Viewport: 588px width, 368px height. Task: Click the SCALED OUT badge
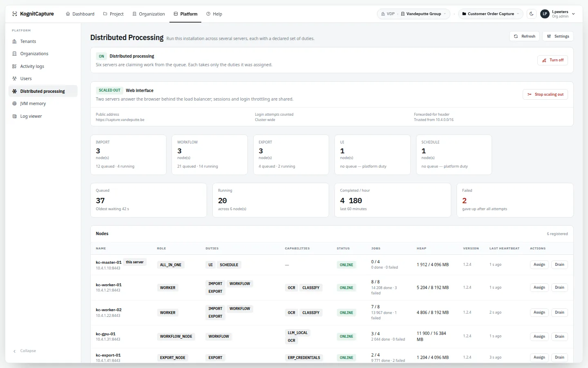109,90
